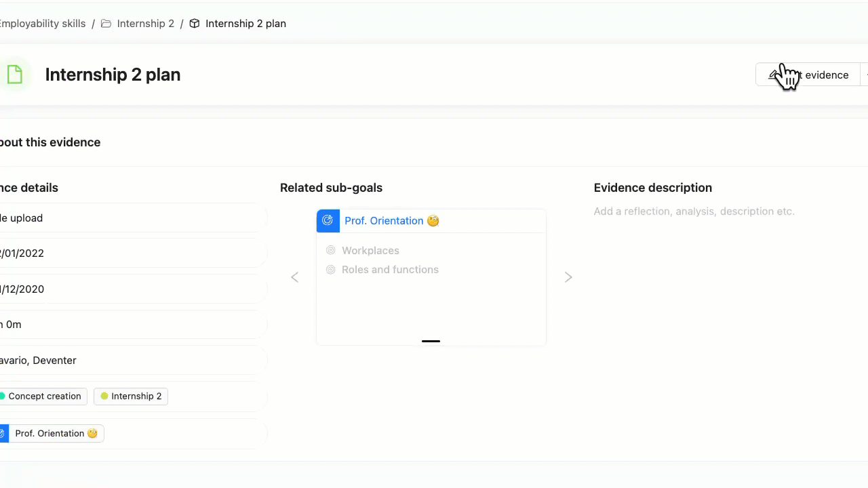This screenshot has width=868, height=488.
Task: Click the 01/2022 date field
Action: point(132,253)
